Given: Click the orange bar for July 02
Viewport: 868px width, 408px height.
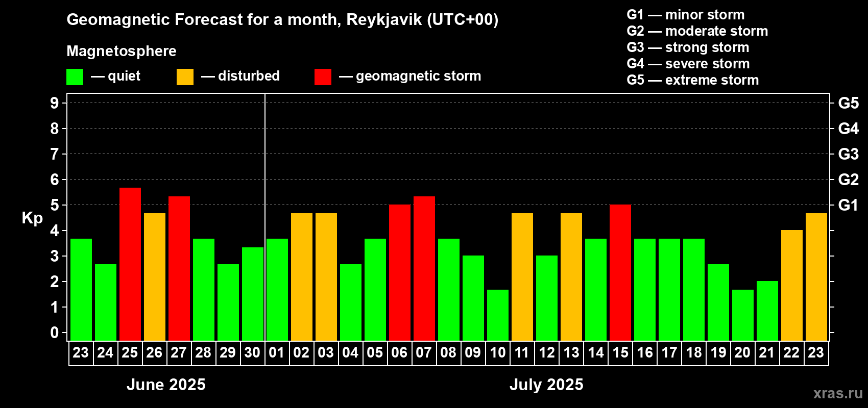Looking at the screenshot, I should (x=302, y=277).
